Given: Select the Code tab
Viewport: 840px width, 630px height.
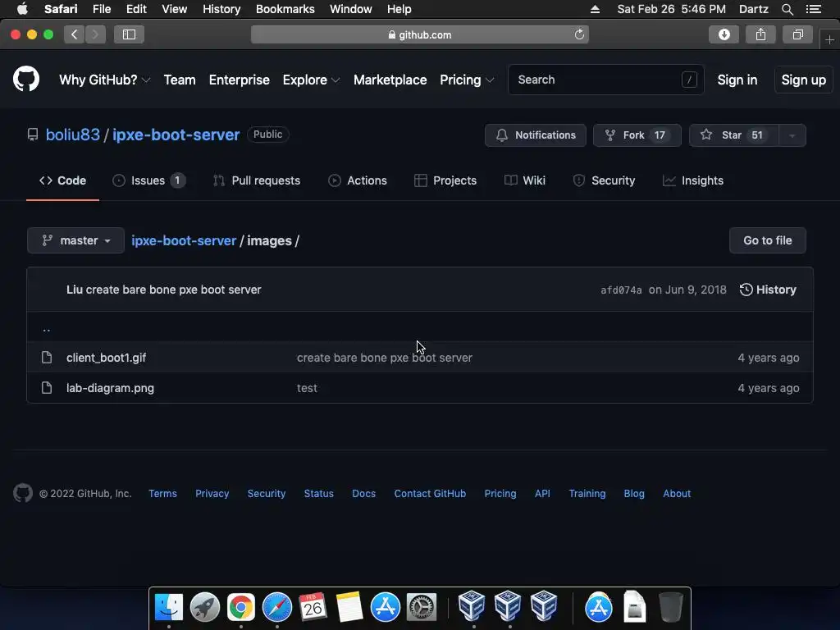Looking at the screenshot, I should click(x=62, y=180).
